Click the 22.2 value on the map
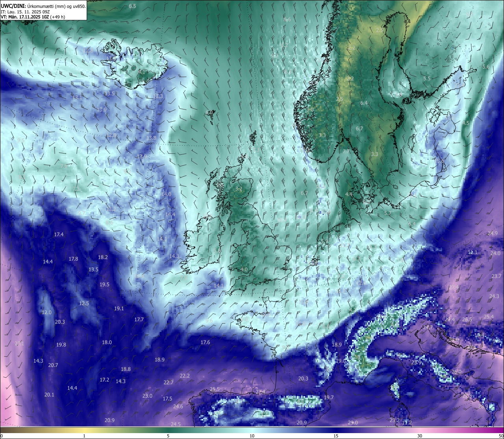The image size is (504, 439). [185, 376]
